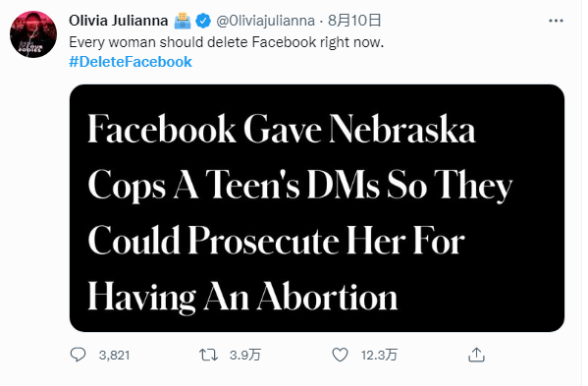Open the three-dot more options menu
Screen dimensions: 588x386
click(556, 21)
